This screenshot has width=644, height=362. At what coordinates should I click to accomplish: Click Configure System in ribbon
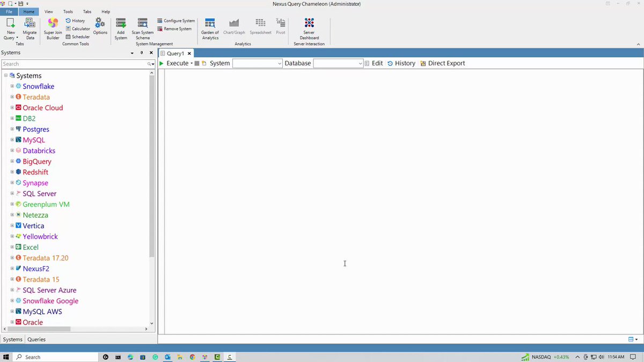click(176, 20)
